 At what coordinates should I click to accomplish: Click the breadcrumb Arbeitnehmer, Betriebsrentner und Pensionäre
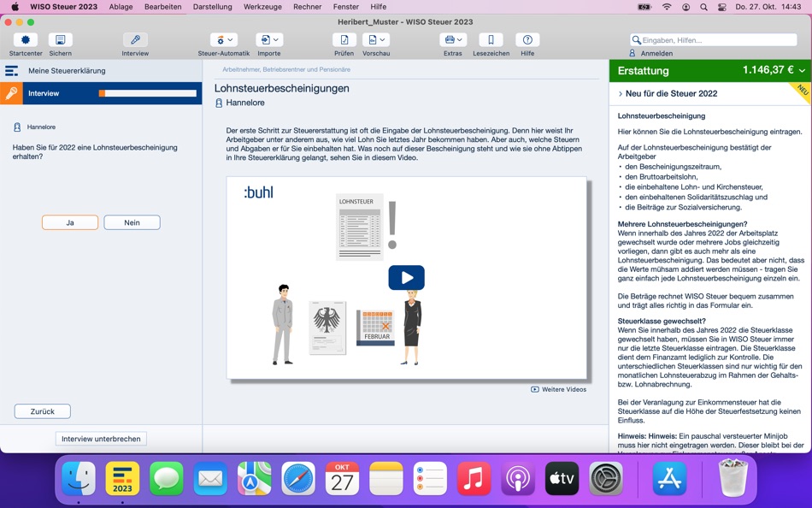point(286,69)
